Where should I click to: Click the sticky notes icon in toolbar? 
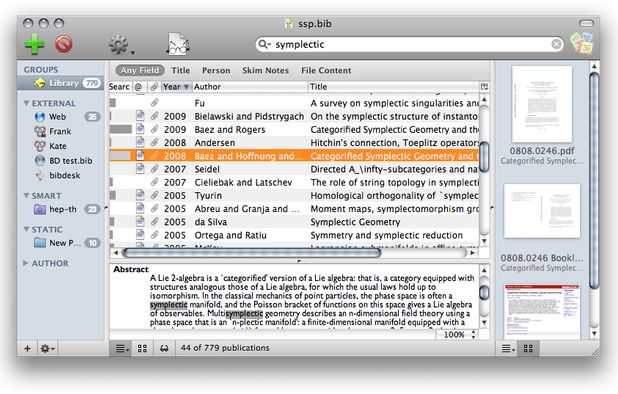[x=581, y=43]
